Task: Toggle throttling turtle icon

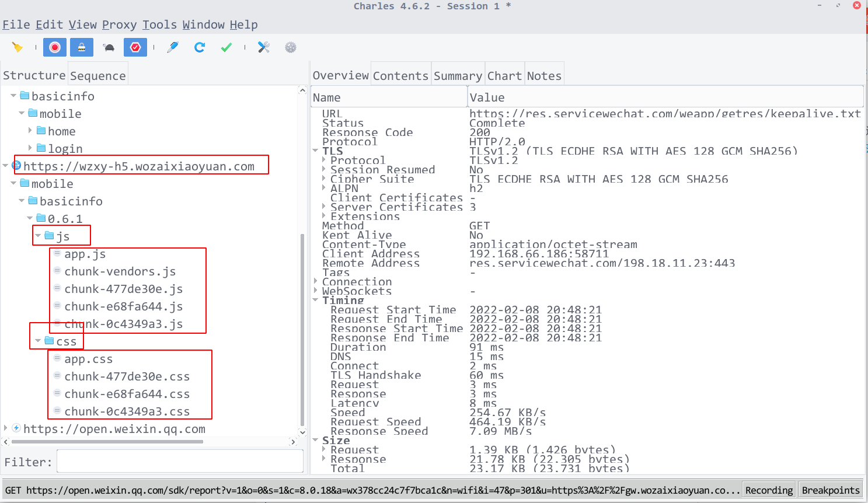Action: click(109, 47)
